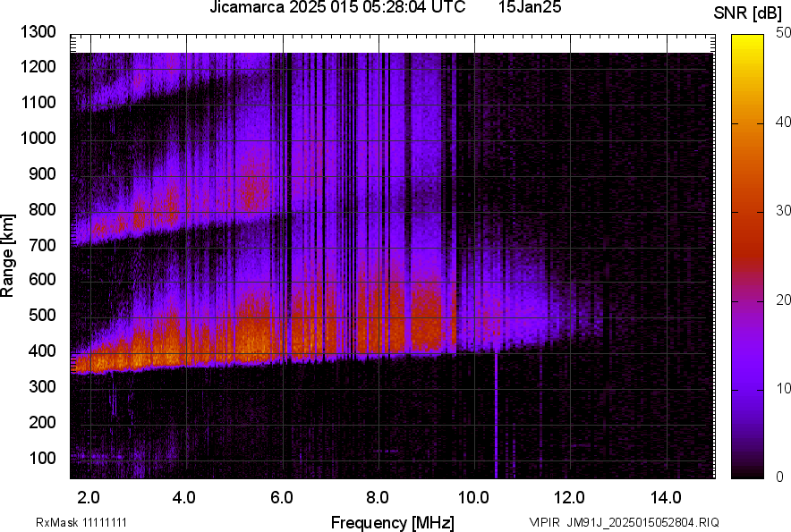Click the colorbar tick label 50
791x532 pixels.
pyautogui.click(x=784, y=34)
